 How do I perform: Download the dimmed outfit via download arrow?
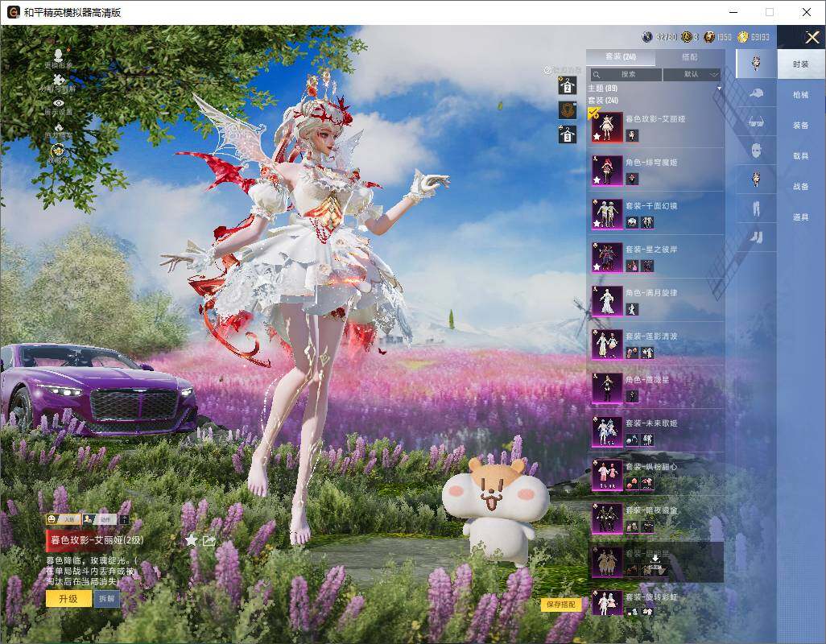click(655, 559)
